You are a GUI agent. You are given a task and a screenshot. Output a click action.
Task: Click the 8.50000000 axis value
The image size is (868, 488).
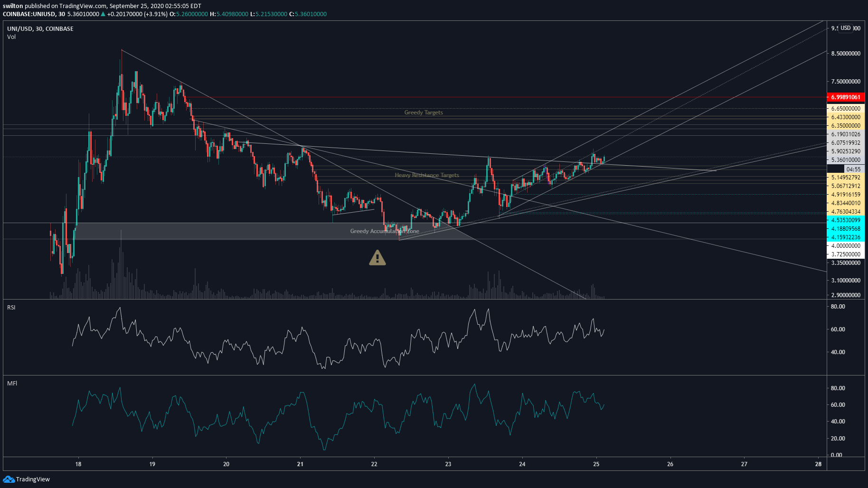tap(846, 54)
